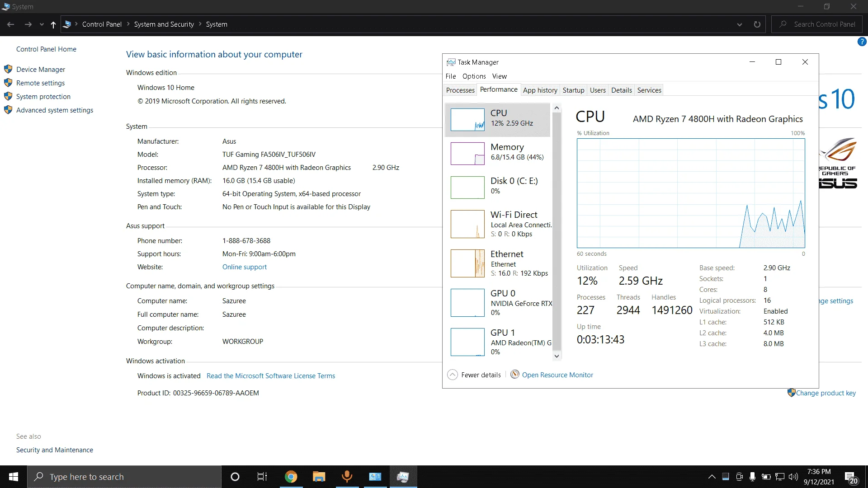Read the Microsoft Software License Terms
The width and height of the screenshot is (868, 488).
(271, 375)
